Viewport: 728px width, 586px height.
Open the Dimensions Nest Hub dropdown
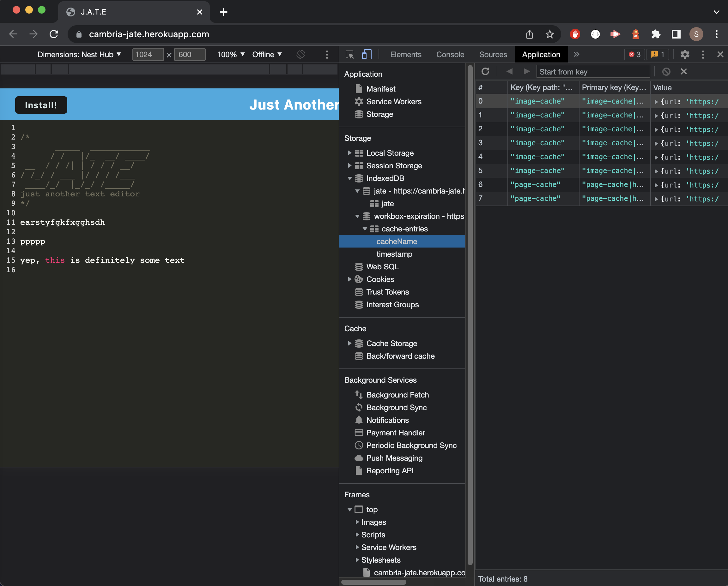click(x=80, y=54)
